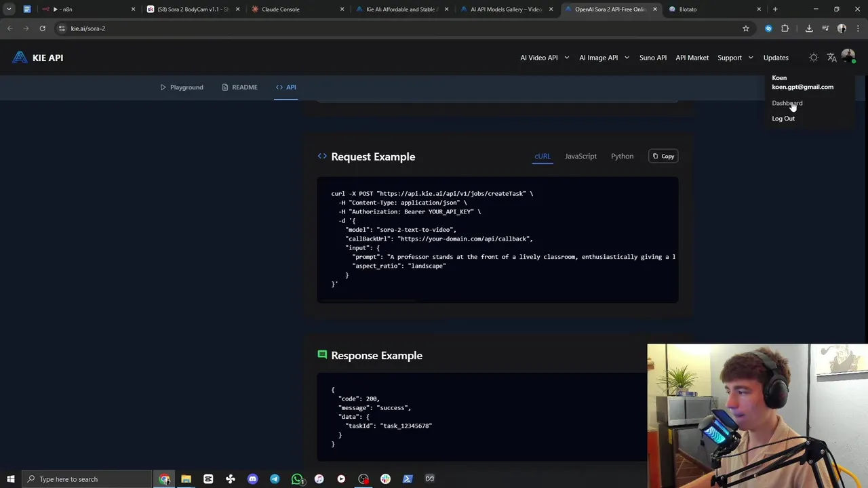Image resolution: width=868 pixels, height=488 pixels.
Task: Click the "model": "sora-2-text-to-video" line
Action: (400, 230)
